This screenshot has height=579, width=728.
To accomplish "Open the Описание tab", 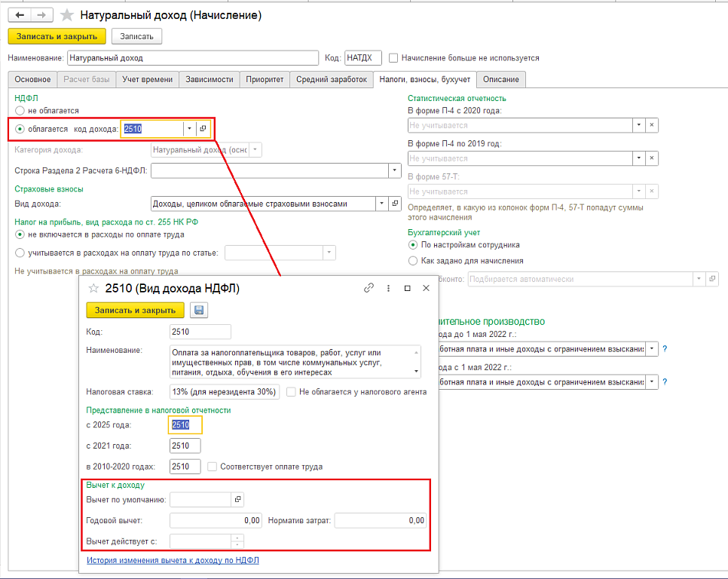I will 500,79.
